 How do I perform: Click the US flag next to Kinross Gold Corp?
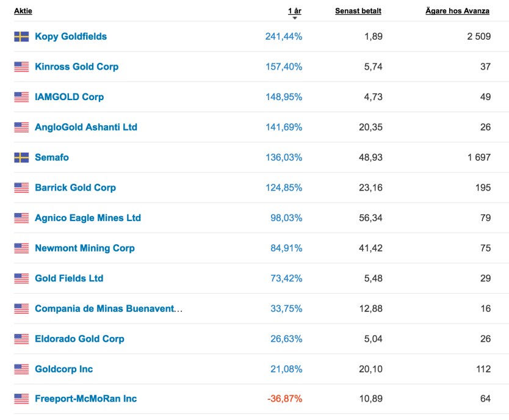coord(21,67)
